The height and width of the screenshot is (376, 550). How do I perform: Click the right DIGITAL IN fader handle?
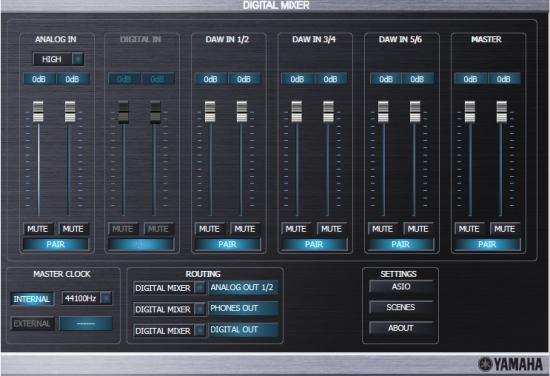[155, 112]
